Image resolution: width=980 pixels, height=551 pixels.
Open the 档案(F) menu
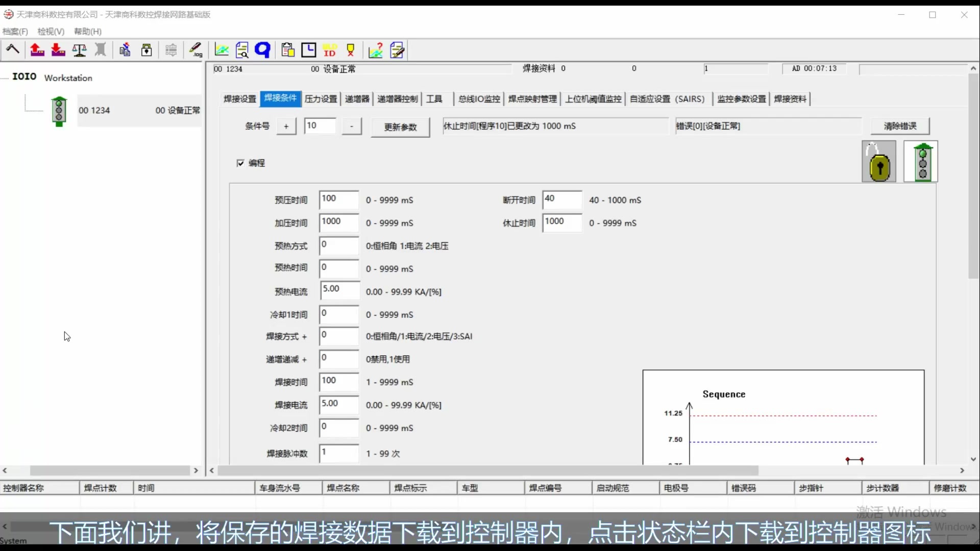(15, 32)
